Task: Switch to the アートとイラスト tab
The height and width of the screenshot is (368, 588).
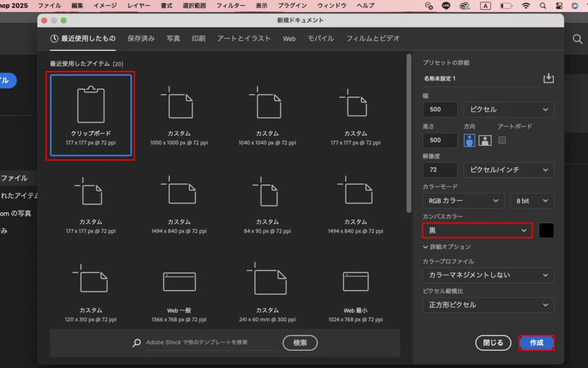Action: tap(243, 39)
